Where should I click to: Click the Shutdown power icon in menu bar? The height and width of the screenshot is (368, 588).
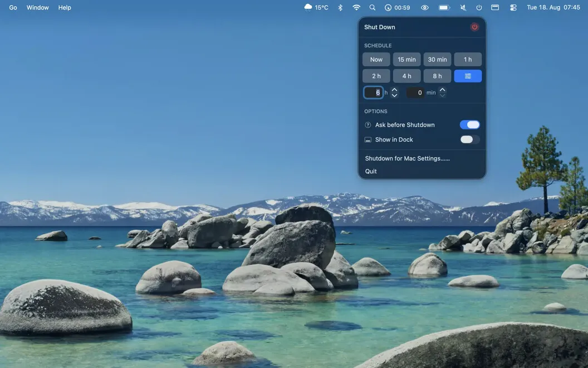479,7
